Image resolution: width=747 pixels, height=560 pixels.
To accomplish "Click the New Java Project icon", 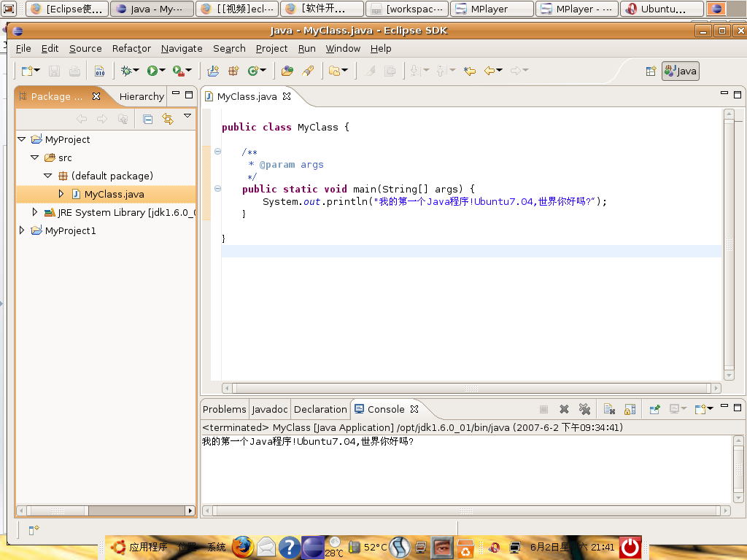I will point(213,71).
